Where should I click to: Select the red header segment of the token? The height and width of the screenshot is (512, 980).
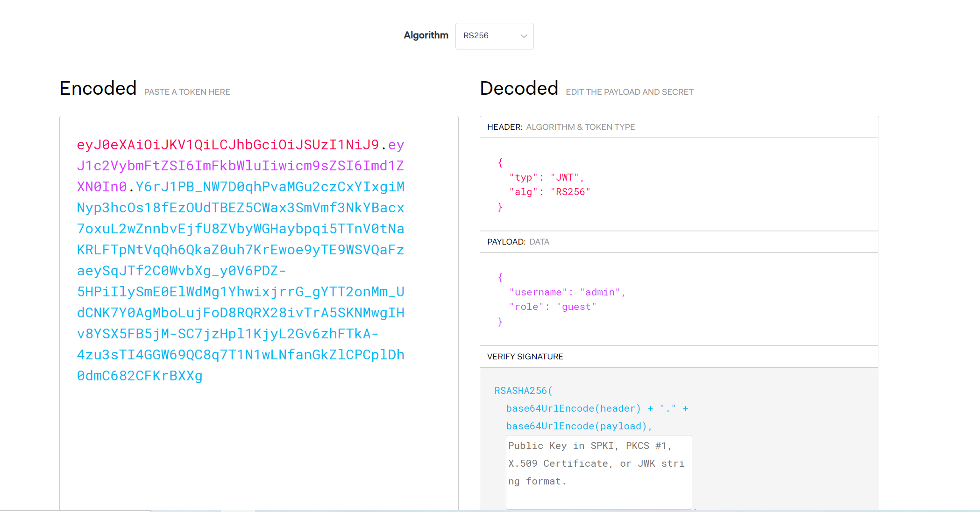point(229,145)
